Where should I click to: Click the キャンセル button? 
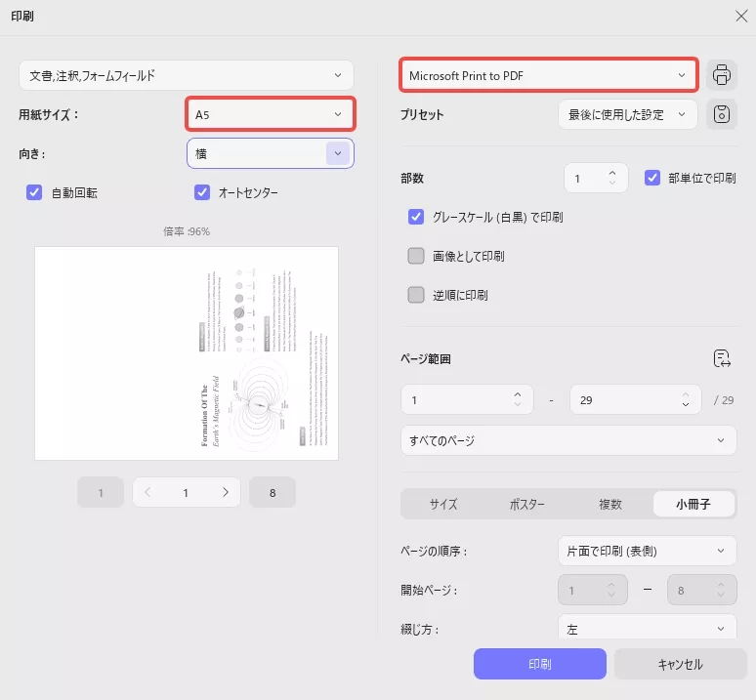coord(680,664)
